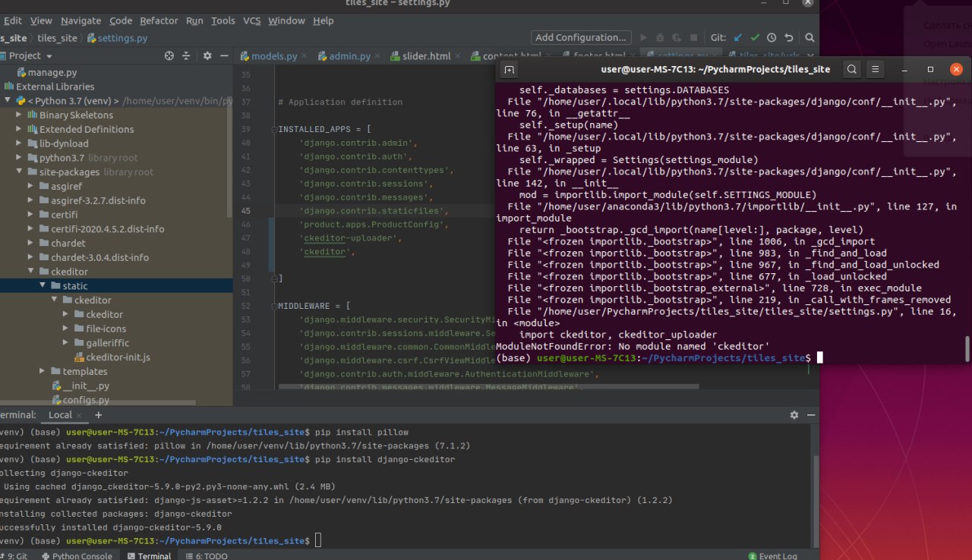Click the Stop square icon in the toolbar
The width and height of the screenshot is (972, 560).
click(x=693, y=37)
